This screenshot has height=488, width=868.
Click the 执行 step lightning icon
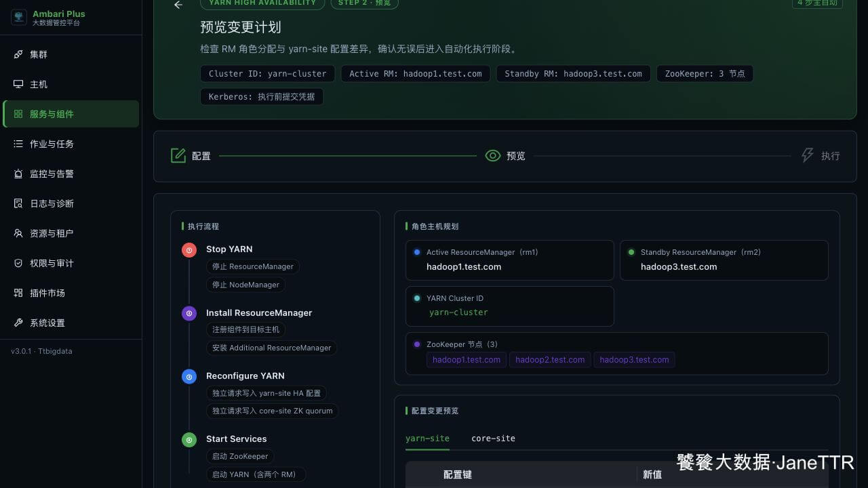(808, 156)
